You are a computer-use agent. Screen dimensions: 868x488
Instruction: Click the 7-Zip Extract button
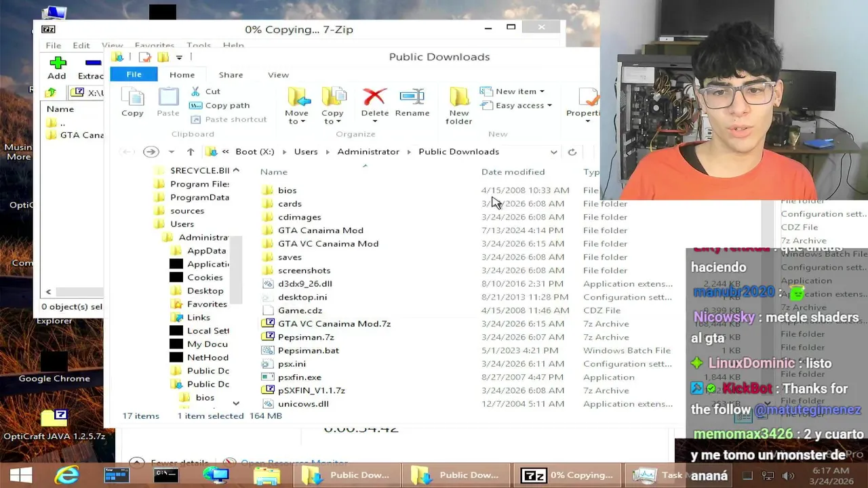click(91, 68)
